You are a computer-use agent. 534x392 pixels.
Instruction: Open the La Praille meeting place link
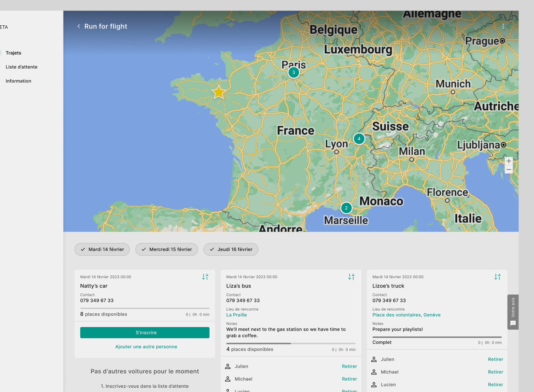tap(237, 315)
